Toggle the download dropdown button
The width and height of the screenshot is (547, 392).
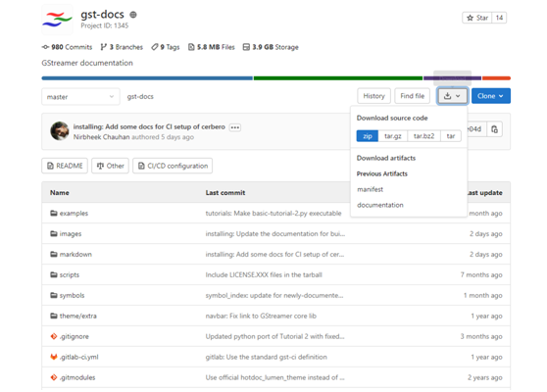point(452,96)
